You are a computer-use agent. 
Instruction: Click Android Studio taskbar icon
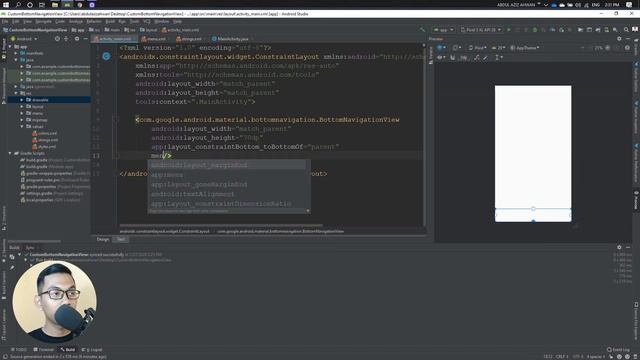[67, 5]
